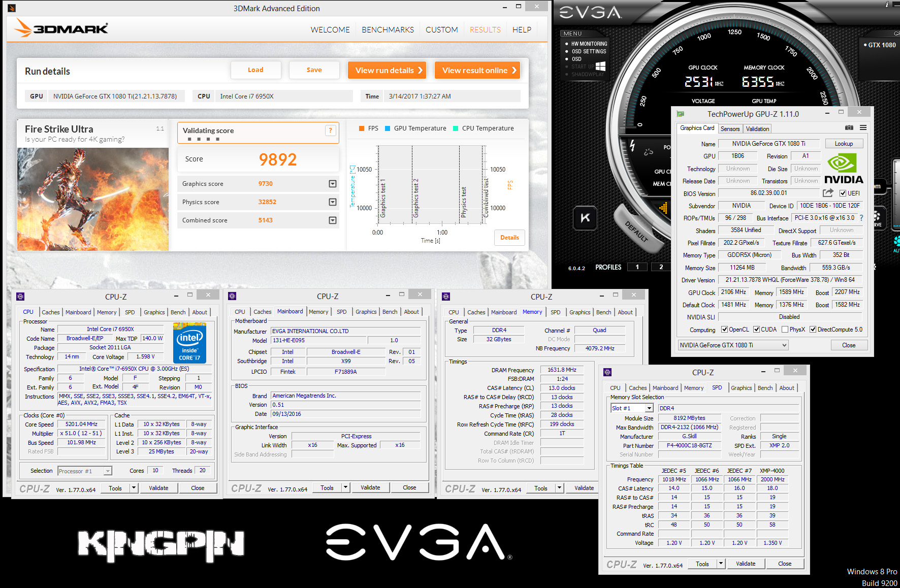Screen dimensions: 900x588
Task: Click the GPU-Z title bar app icon
Action: [x=681, y=114]
